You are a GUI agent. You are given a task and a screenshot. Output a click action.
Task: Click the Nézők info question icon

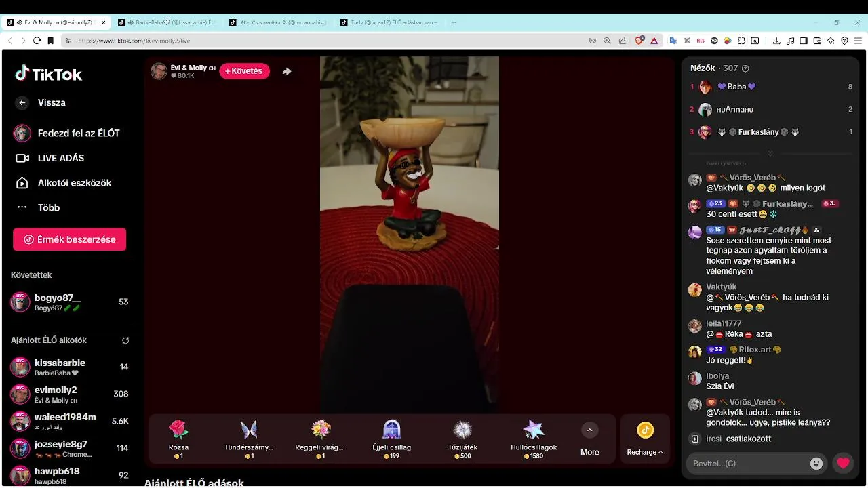[x=745, y=68]
